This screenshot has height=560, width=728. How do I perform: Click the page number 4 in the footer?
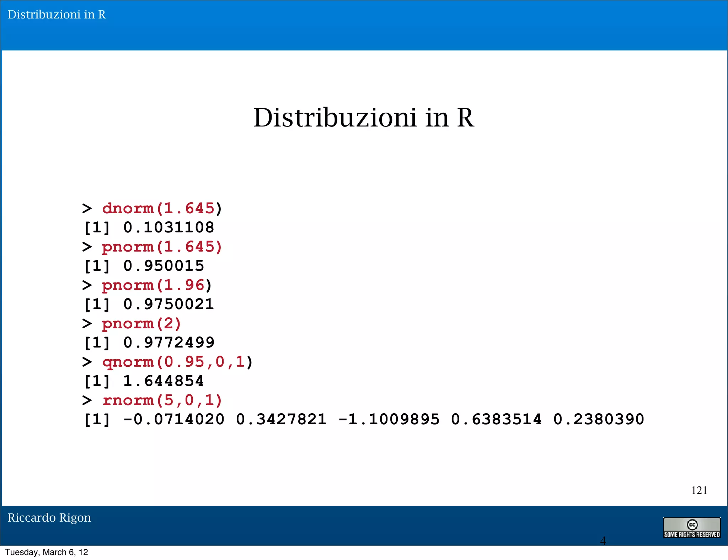click(603, 541)
